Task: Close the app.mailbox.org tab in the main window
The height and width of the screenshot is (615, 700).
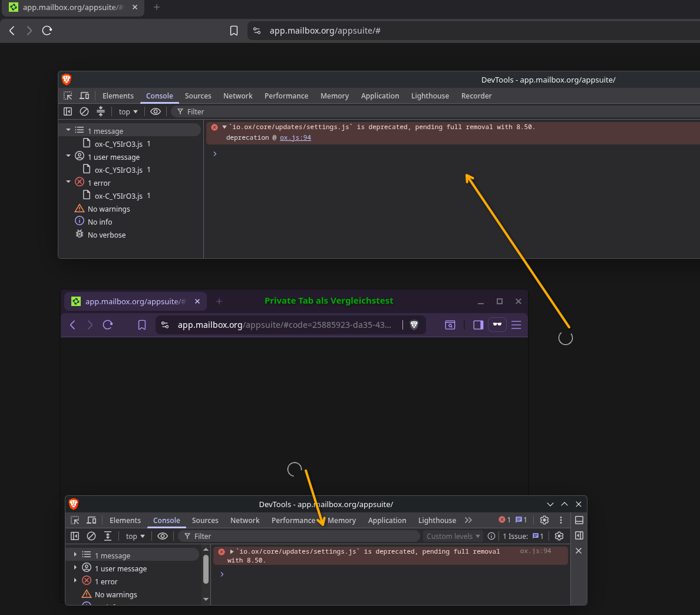Action: pyautogui.click(x=135, y=7)
